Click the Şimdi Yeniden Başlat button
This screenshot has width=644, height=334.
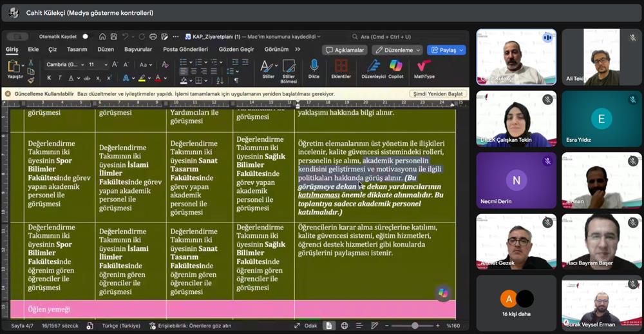[437, 93]
